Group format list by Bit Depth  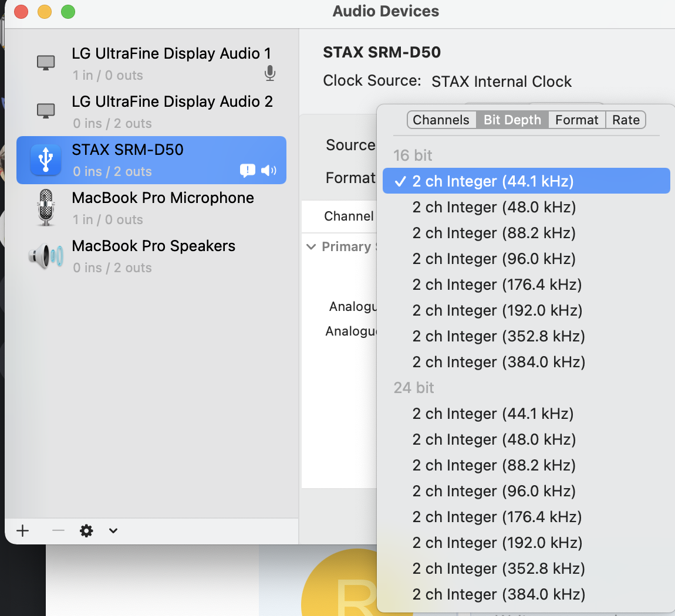tap(512, 120)
